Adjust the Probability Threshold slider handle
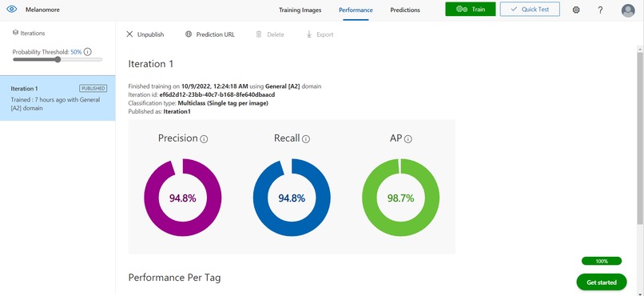644x296 pixels. pyautogui.click(x=58, y=60)
